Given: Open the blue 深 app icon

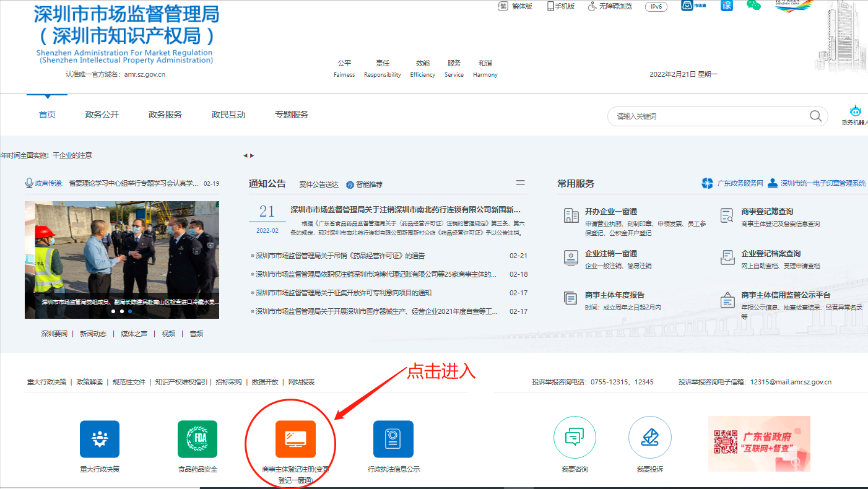Looking at the screenshot, I should 727,6.
